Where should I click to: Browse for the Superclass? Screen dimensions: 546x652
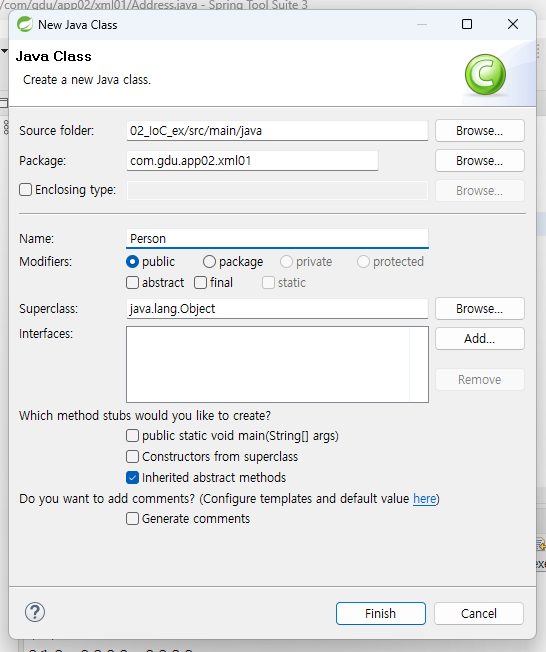[x=479, y=309]
